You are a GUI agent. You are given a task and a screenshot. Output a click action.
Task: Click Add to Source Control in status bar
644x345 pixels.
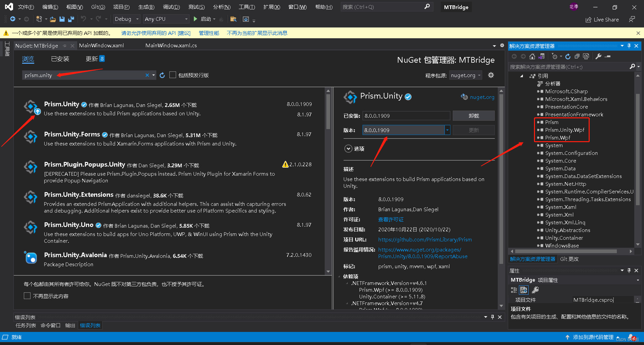click(x=593, y=337)
